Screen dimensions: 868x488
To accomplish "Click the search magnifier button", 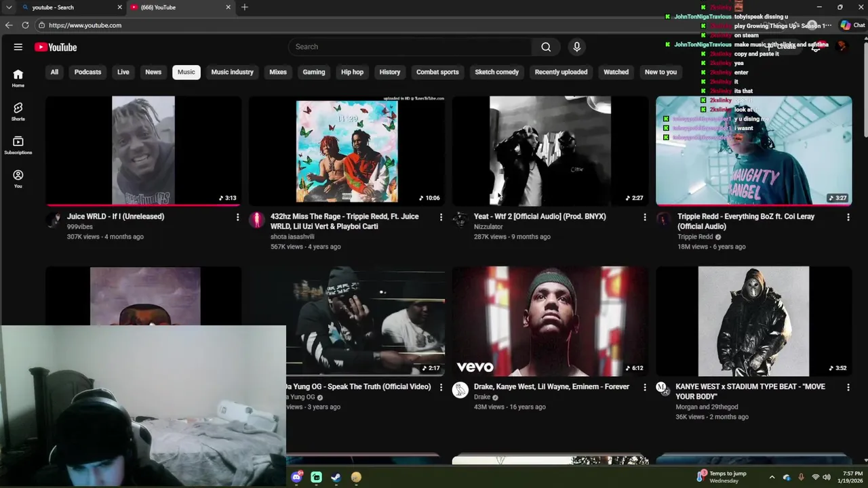I will click(546, 47).
